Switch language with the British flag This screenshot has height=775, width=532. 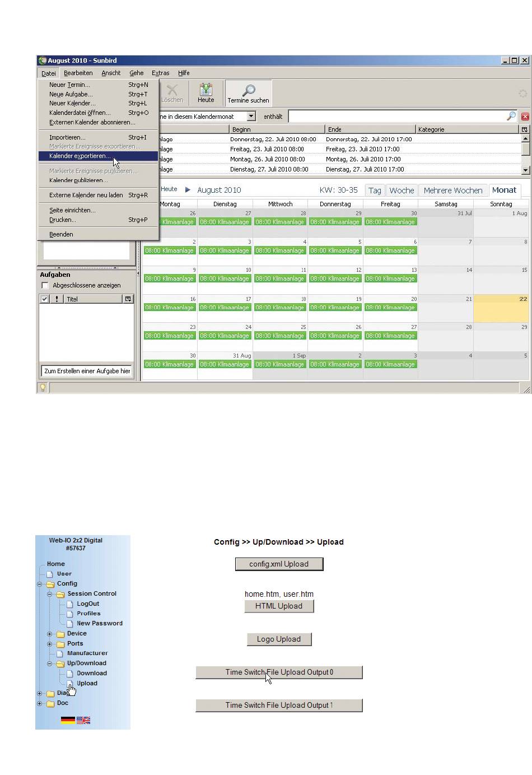click(x=83, y=720)
